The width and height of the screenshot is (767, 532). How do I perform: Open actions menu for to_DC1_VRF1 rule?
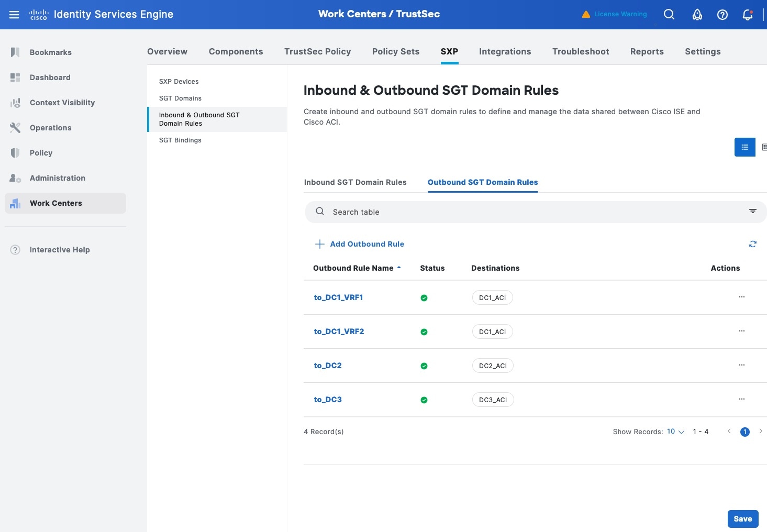[x=741, y=297]
